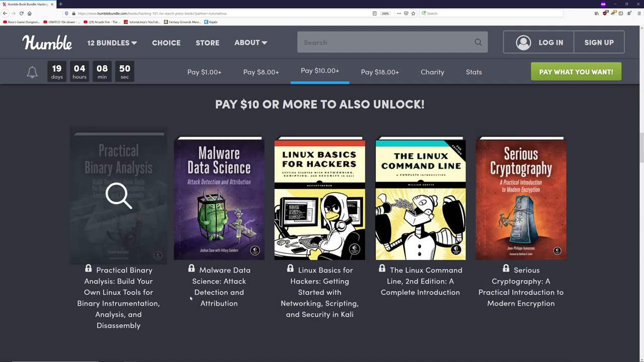Click lock icon beside Practical Binary Analysis title
Image resolution: width=644 pixels, height=362 pixels.
point(88,268)
